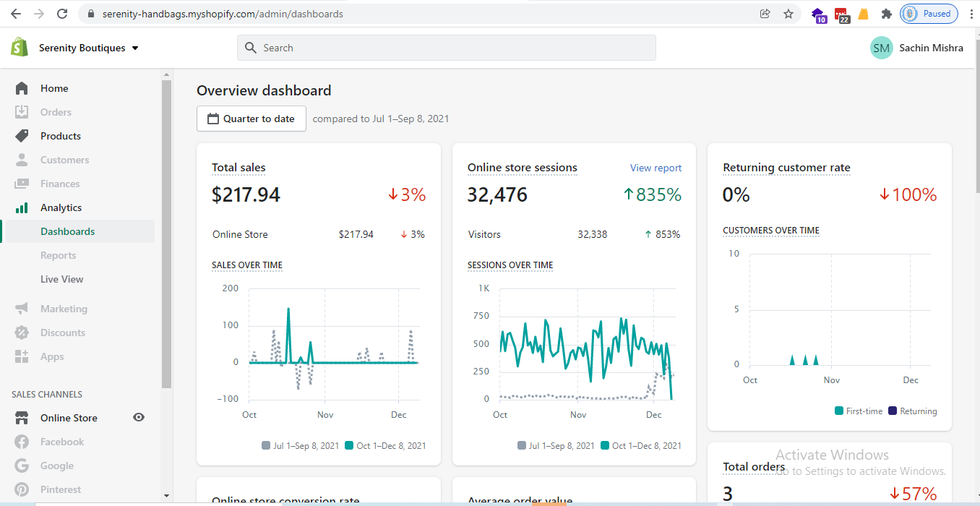This screenshot has height=506, width=980.
Task: Click the Search input field
Action: (x=447, y=48)
